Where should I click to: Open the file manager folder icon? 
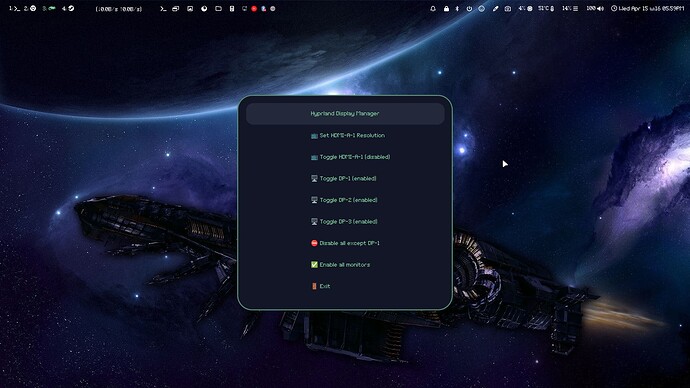(218, 8)
